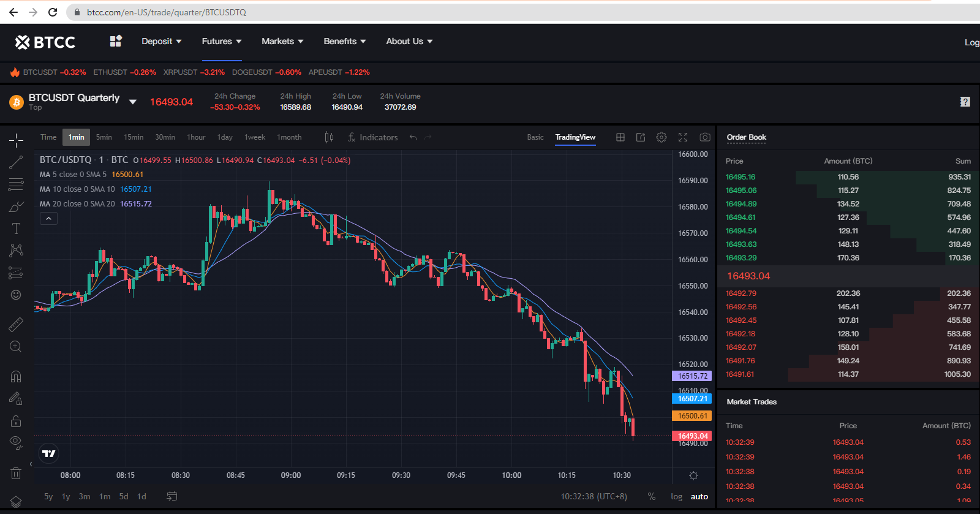Open the Futures dropdown menu
980x514 pixels.
(221, 41)
